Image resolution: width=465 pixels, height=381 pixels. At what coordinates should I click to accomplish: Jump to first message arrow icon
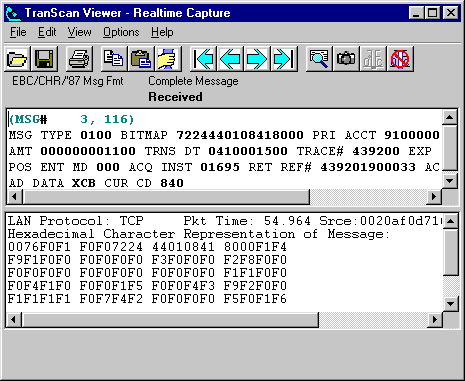(x=203, y=59)
